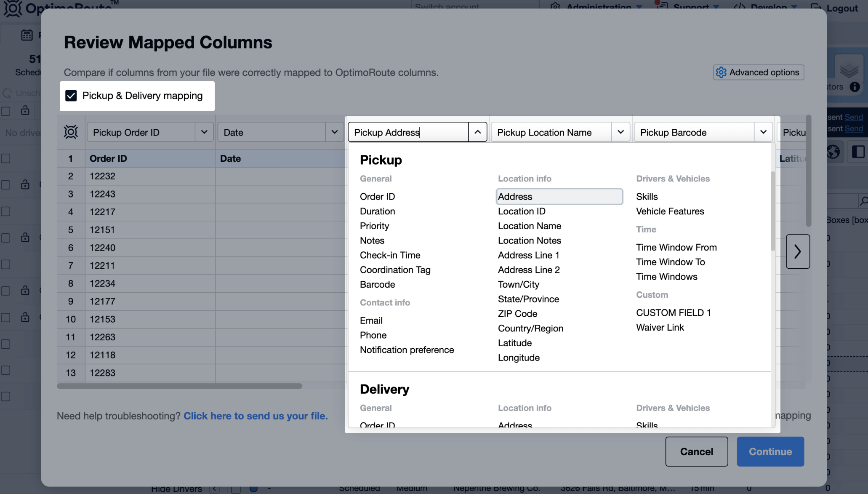Click the globe map icon on right edge
This screenshot has width=868, height=494.
(833, 152)
